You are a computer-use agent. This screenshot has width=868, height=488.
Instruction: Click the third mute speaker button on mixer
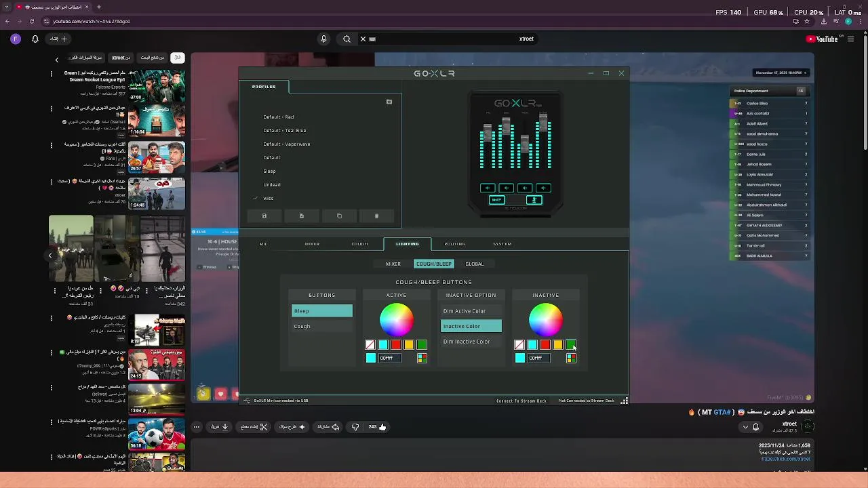tap(524, 188)
